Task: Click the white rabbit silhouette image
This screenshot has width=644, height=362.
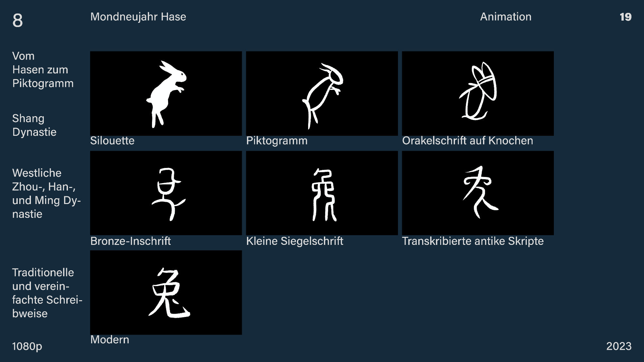Action: point(166,93)
